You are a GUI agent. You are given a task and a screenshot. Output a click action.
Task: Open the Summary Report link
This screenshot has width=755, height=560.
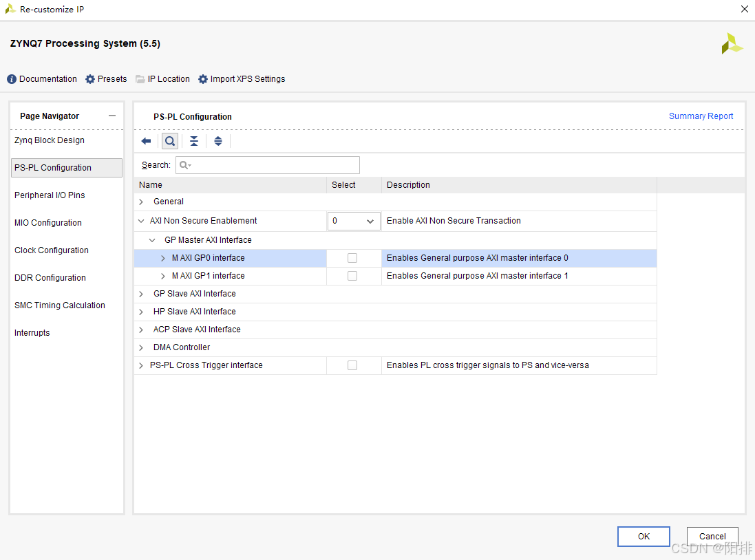(701, 116)
